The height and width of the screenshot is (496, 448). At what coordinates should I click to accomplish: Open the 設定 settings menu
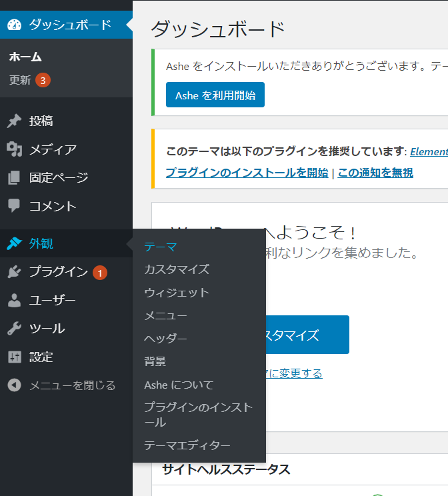(x=66, y=357)
